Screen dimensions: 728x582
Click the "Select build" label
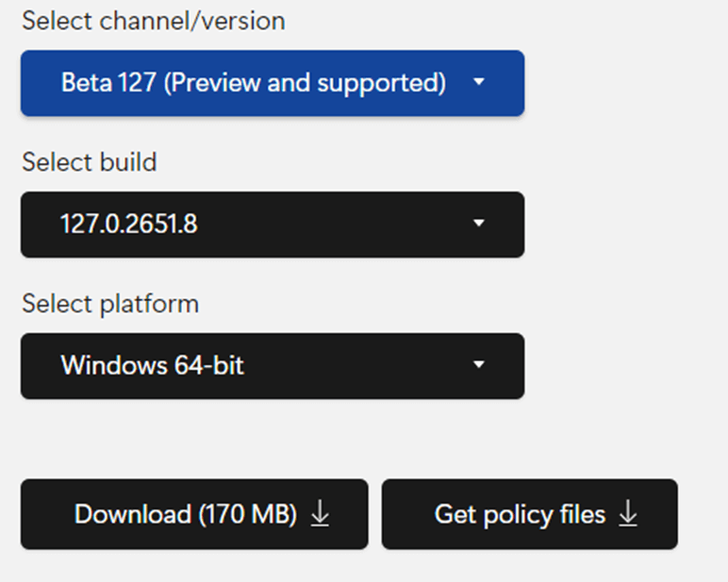pyautogui.click(x=90, y=162)
